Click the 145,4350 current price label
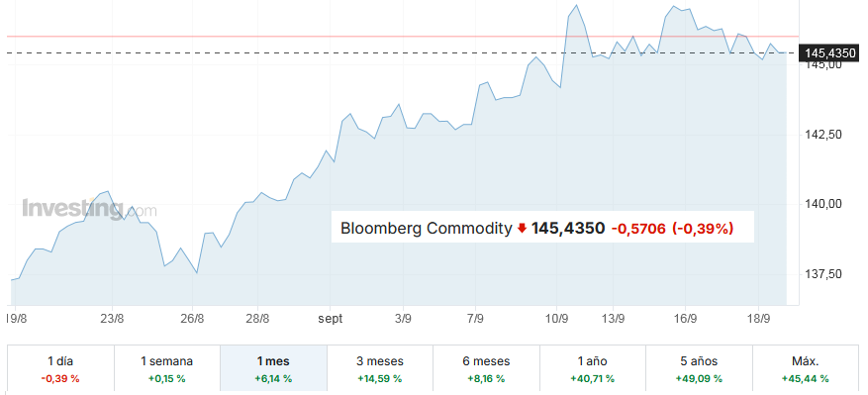Image resolution: width=868 pixels, height=395 pixels. 829,53
